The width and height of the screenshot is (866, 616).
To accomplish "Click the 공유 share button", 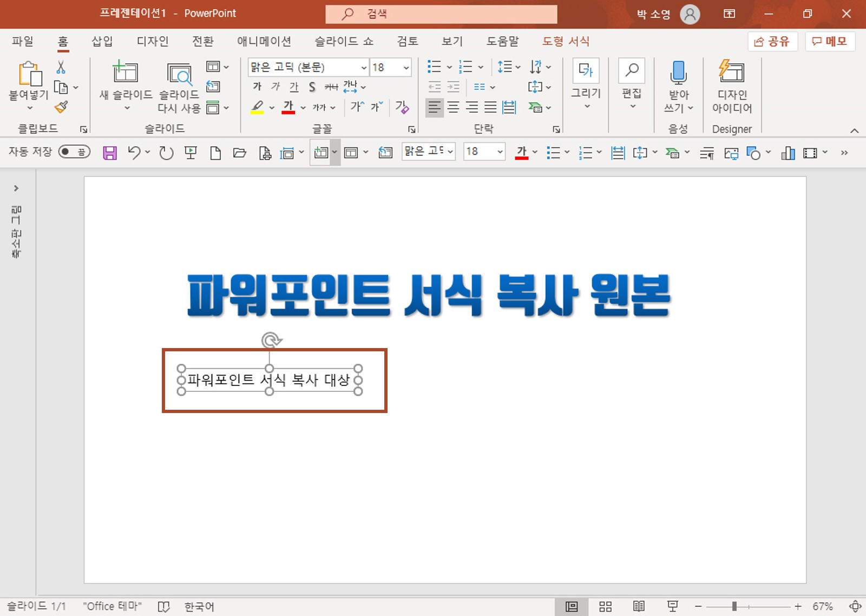I will coord(772,41).
